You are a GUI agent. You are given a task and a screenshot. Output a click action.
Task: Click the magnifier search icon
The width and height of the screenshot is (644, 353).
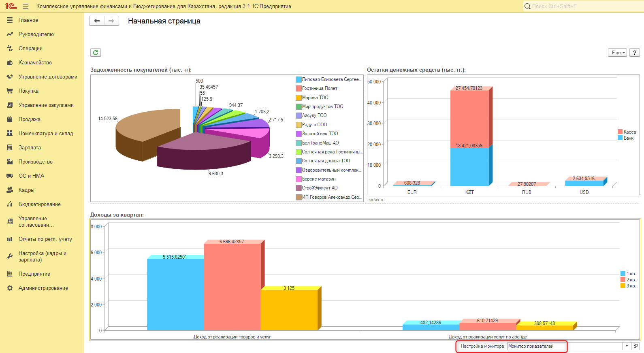527,6
